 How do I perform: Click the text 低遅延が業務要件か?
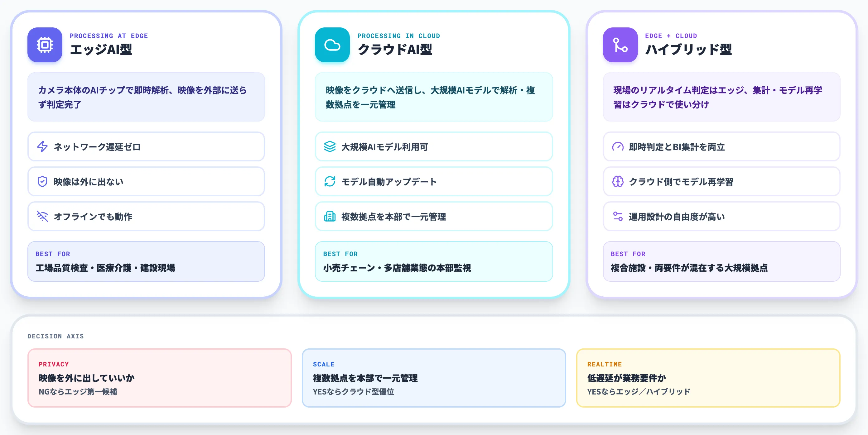point(626,378)
